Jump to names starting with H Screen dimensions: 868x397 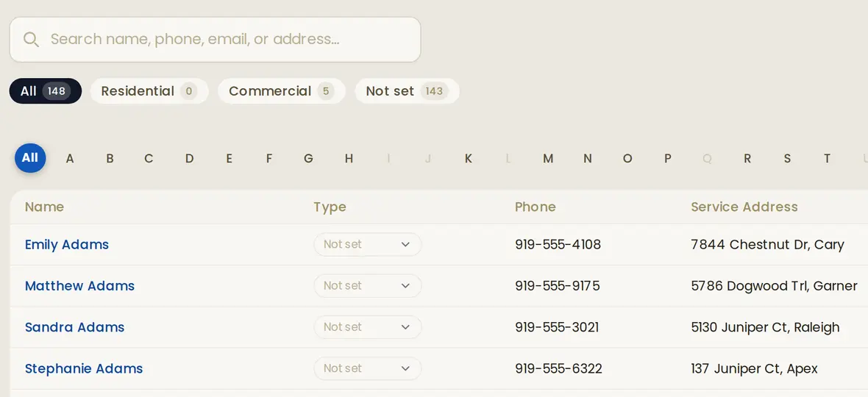[x=349, y=159]
